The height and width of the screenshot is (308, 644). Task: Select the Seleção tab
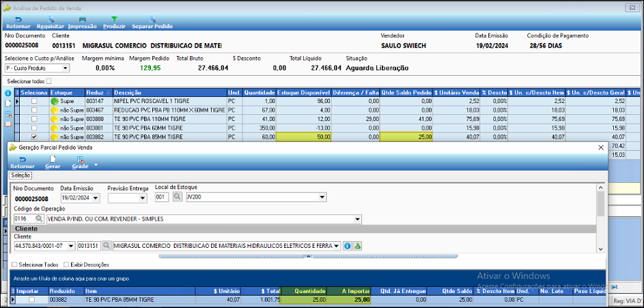[20, 175]
